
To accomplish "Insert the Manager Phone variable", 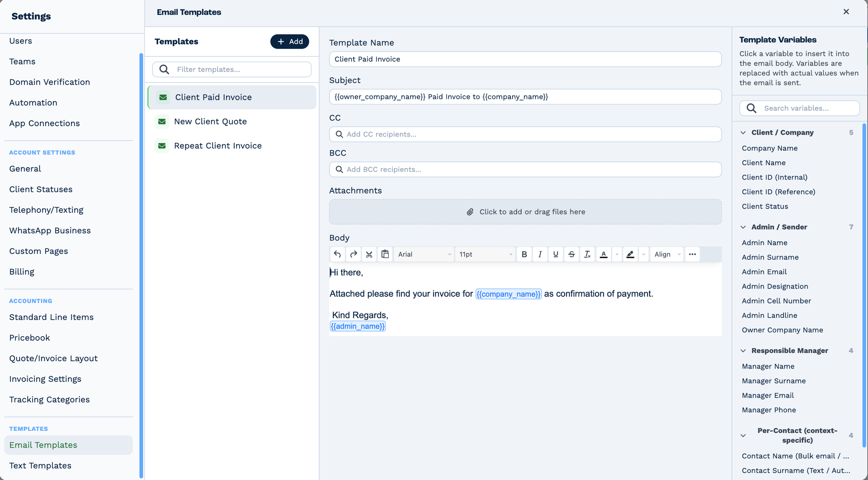I will tap(769, 410).
